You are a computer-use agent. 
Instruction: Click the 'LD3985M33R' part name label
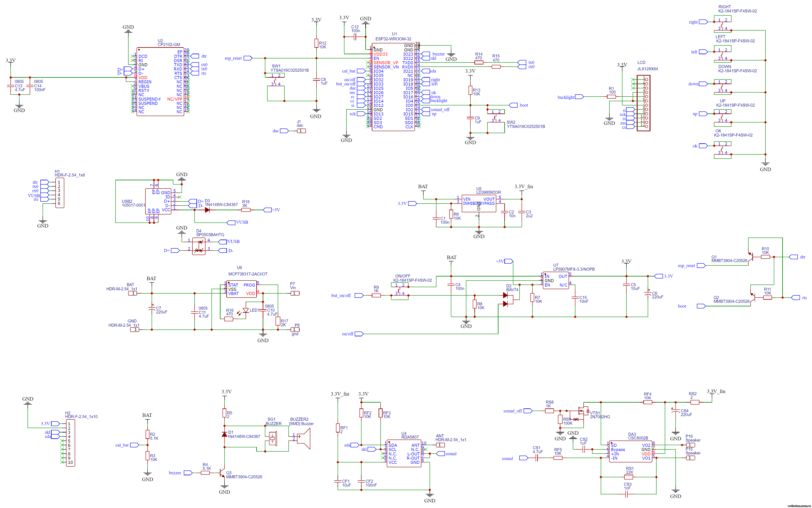pos(488,193)
